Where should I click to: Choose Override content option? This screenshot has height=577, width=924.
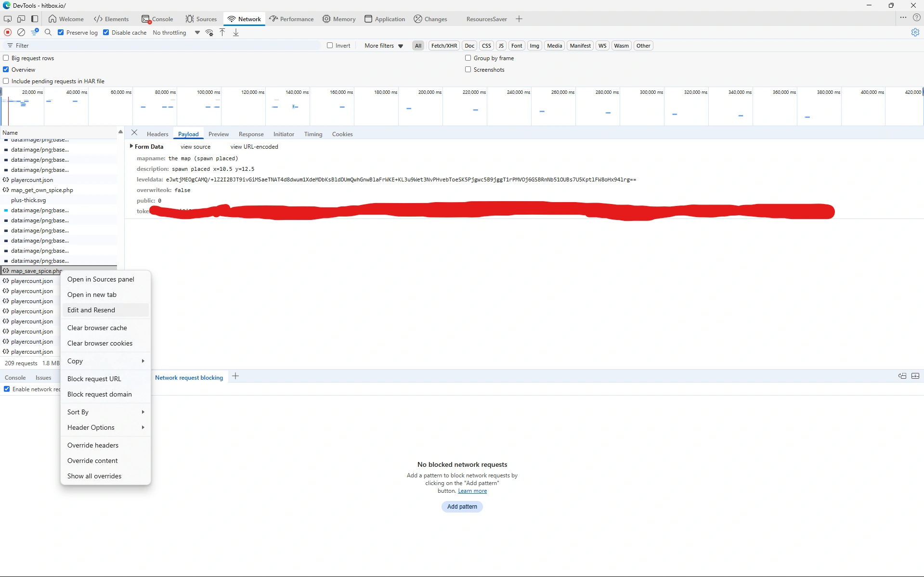[x=105, y=461]
